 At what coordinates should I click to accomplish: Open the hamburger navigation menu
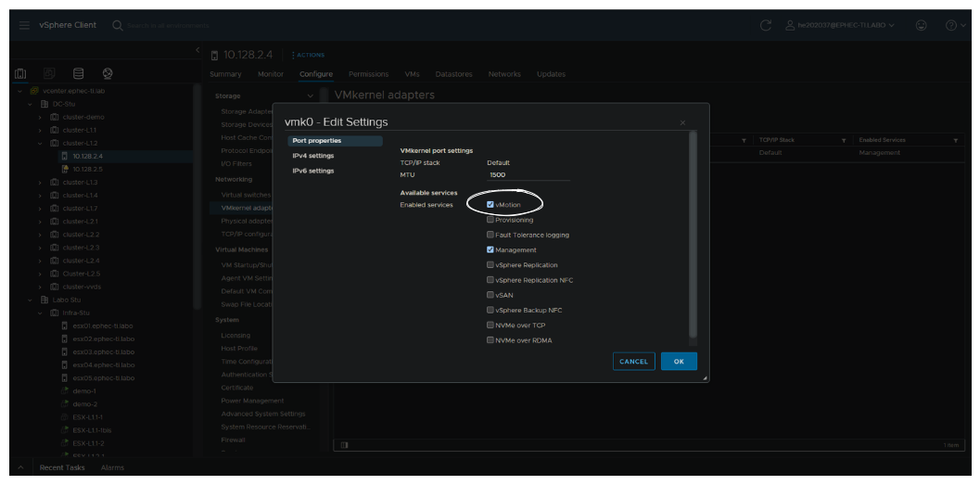click(x=24, y=25)
